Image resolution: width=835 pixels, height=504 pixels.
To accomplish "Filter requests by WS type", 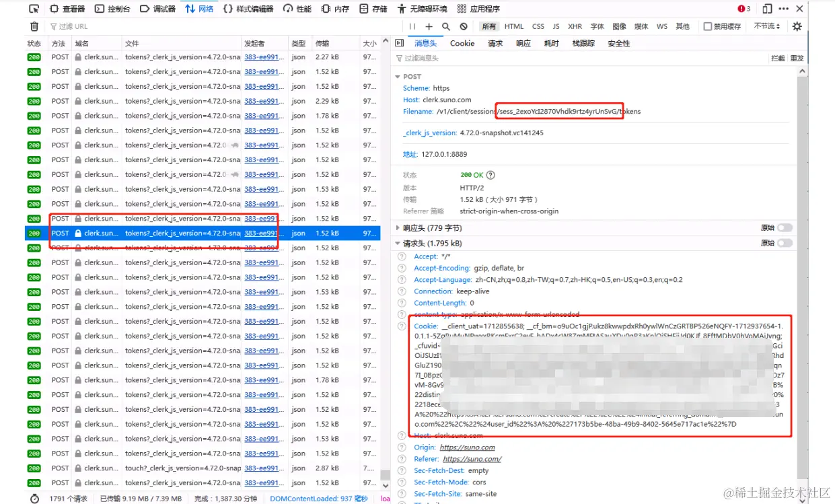I will 662,26.
